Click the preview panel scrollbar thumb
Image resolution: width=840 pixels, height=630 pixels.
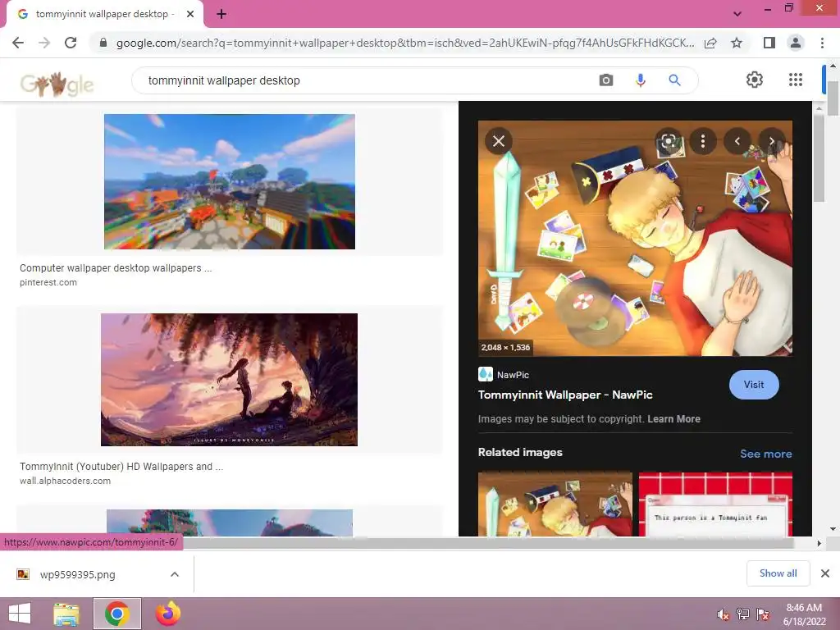pyautogui.click(x=819, y=158)
